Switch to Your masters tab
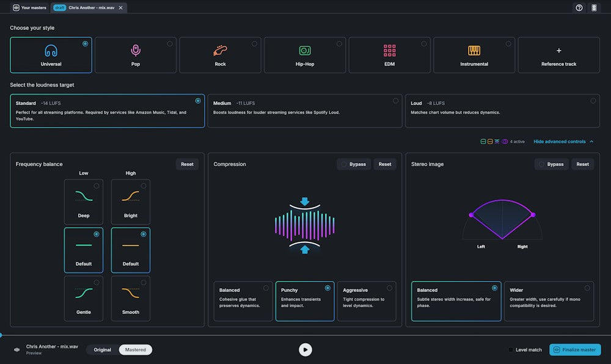 click(29, 8)
